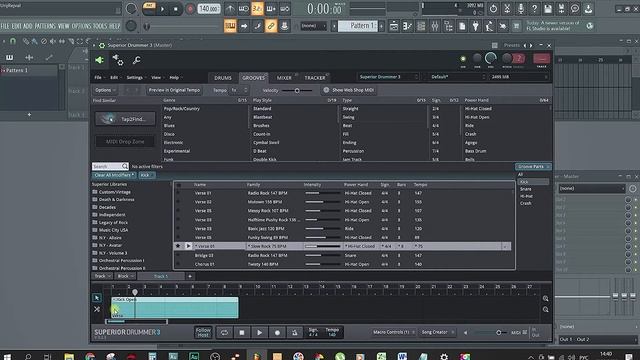
Task: Play the selected Slow Rock 75 BPM groove
Action: 188,246
